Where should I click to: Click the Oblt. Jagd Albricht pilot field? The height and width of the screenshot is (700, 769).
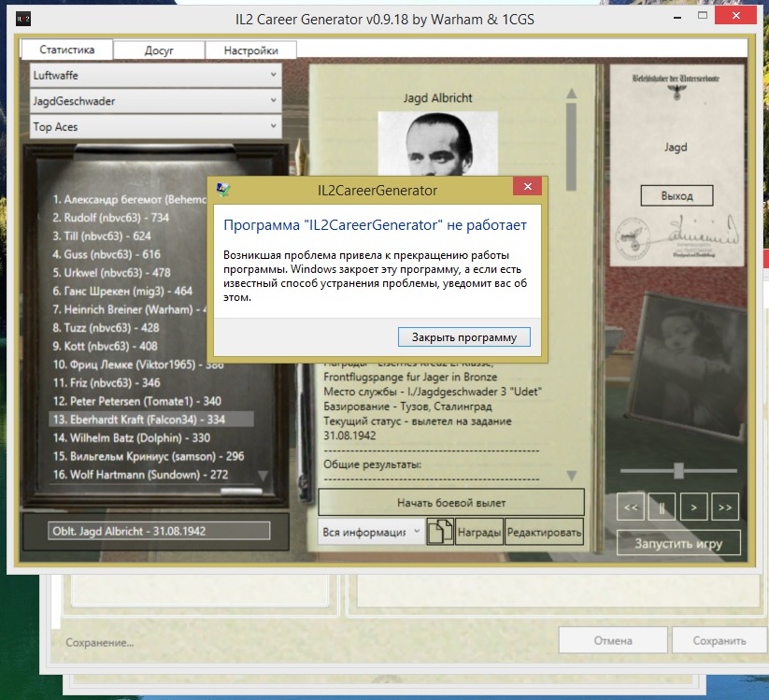click(x=159, y=531)
